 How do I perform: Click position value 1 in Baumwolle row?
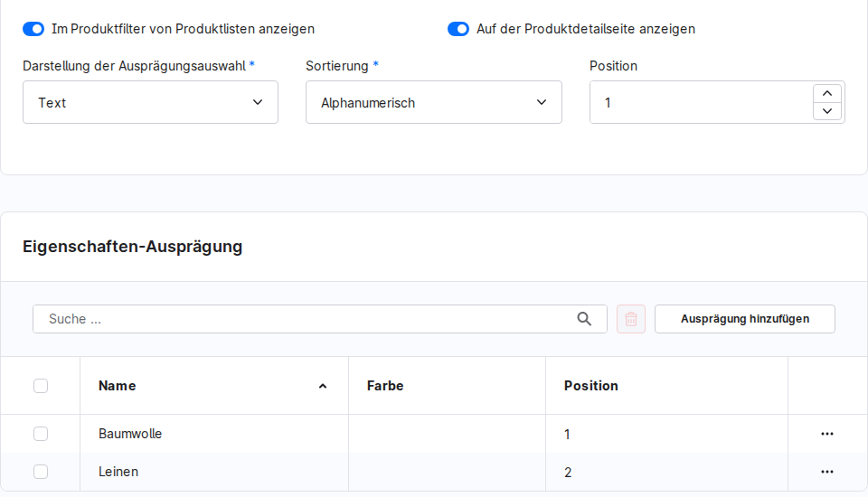(x=567, y=435)
